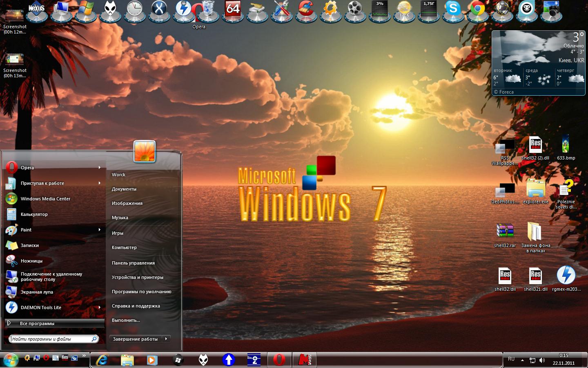Click the user account flower picture

click(145, 151)
